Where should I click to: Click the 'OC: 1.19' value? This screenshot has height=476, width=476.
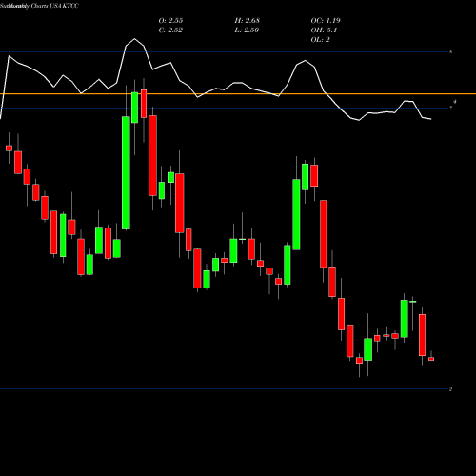pos(326,21)
